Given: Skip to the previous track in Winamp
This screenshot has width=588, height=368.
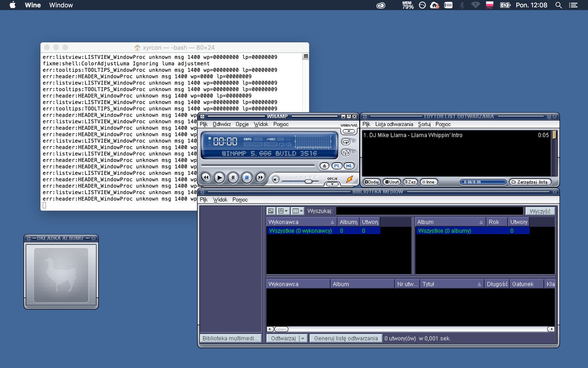Looking at the screenshot, I should 206,177.
